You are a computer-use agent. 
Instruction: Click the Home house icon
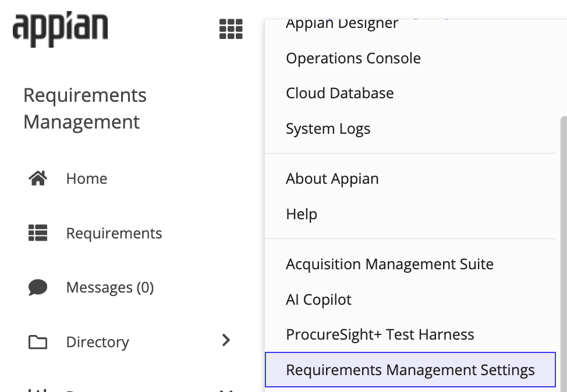coord(38,178)
